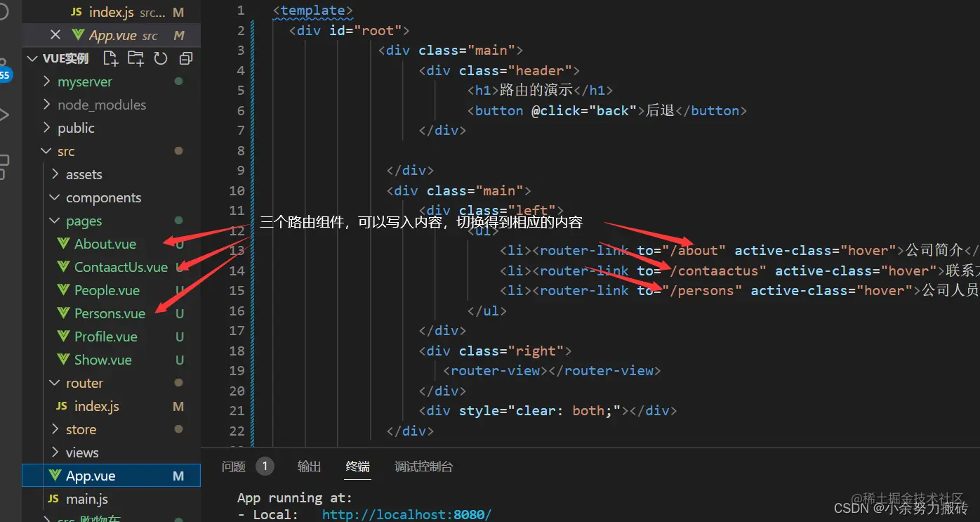This screenshot has height=522, width=980.
Task: Close the App.vue open editor entry
Action: [55, 35]
